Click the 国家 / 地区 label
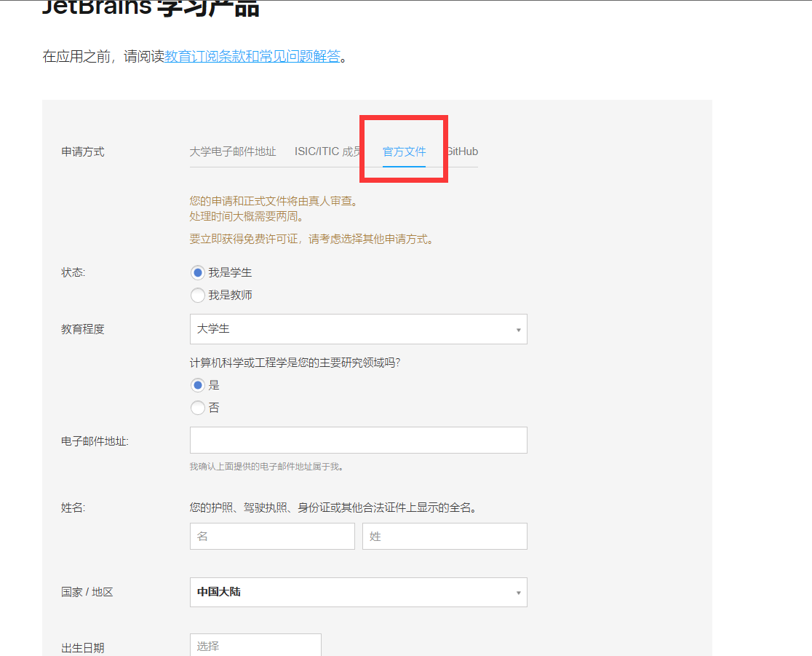812x656 pixels. pos(87,592)
